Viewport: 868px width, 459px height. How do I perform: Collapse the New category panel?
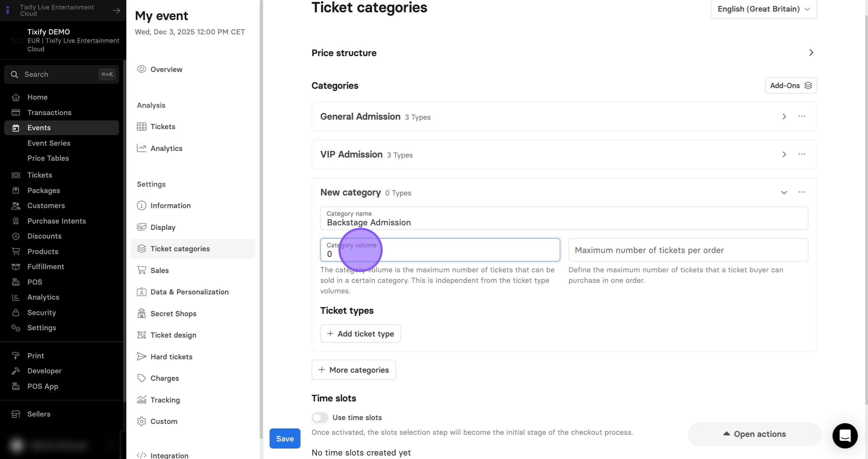784,192
